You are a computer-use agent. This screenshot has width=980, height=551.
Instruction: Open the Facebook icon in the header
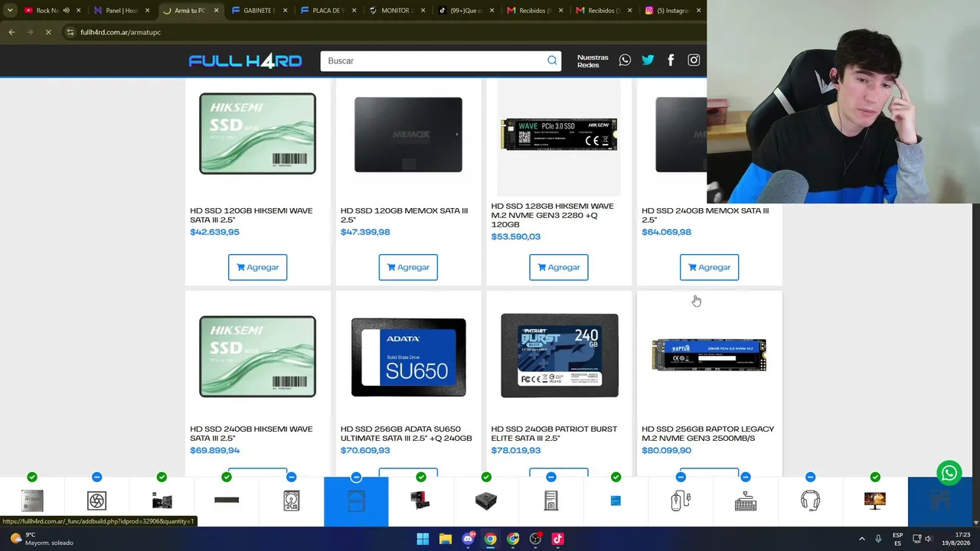click(x=671, y=60)
